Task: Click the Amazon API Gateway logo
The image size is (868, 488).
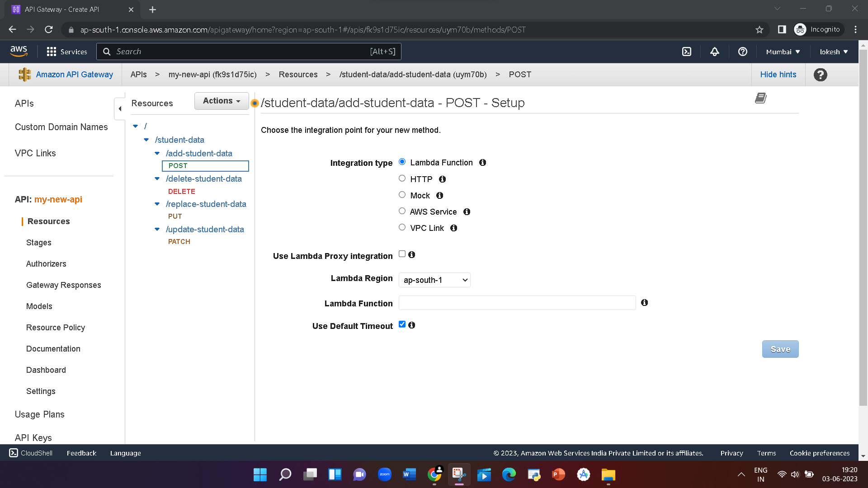Action: click(25, 74)
